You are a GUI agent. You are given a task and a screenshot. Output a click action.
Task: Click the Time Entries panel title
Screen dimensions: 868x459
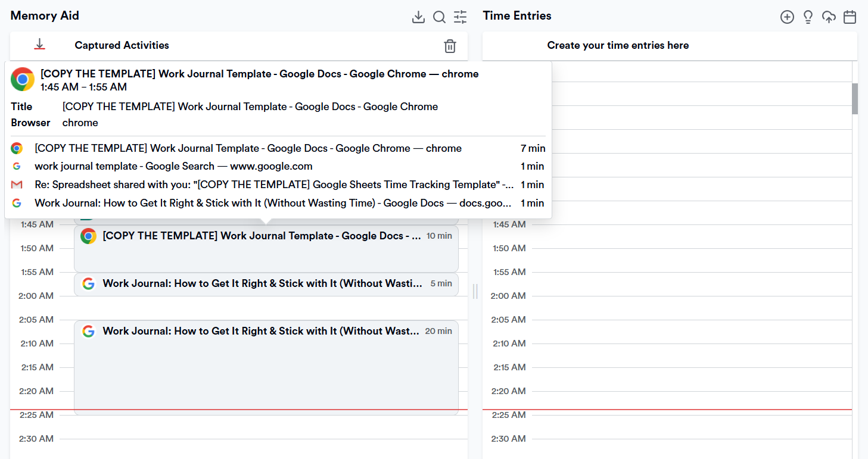[x=517, y=15]
